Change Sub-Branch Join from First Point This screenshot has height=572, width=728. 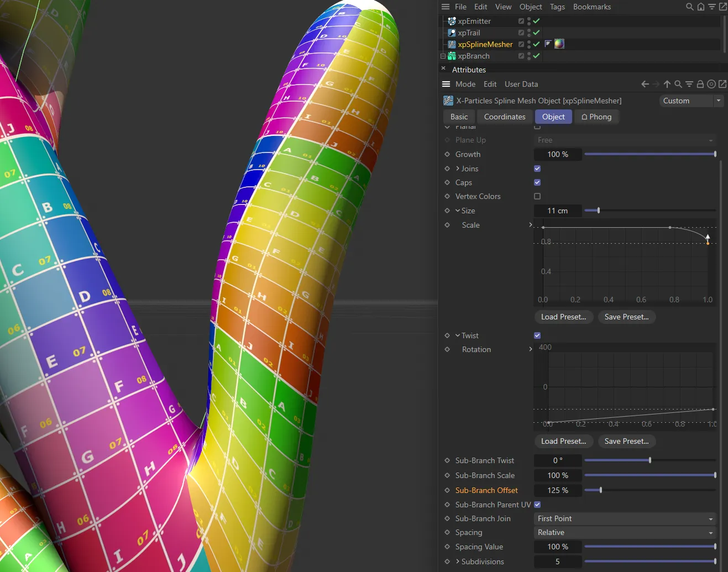[x=624, y=518]
